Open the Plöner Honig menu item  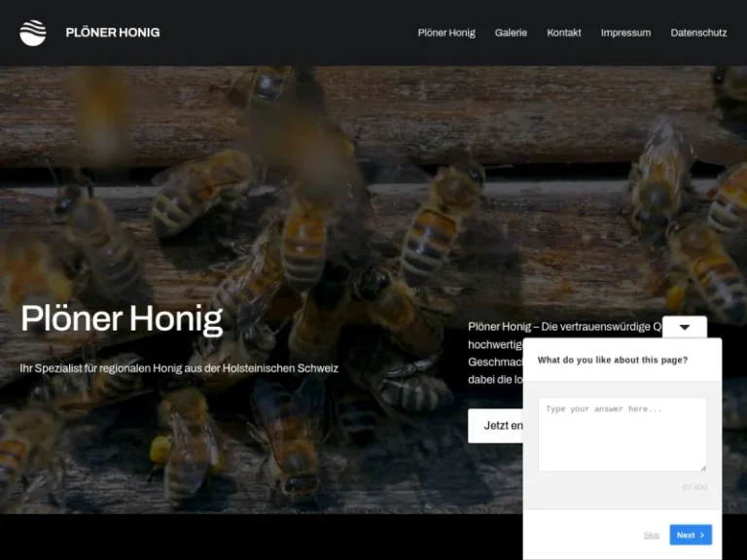[446, 32]
